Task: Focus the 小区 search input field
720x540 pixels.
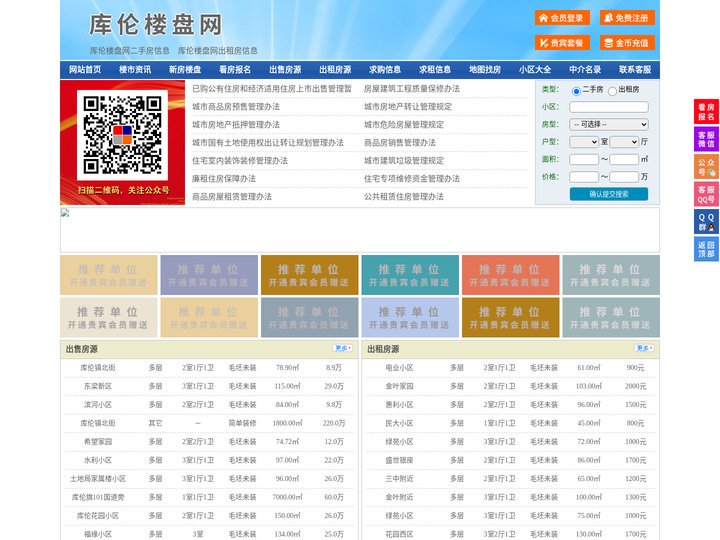Action: pos(609,107)
